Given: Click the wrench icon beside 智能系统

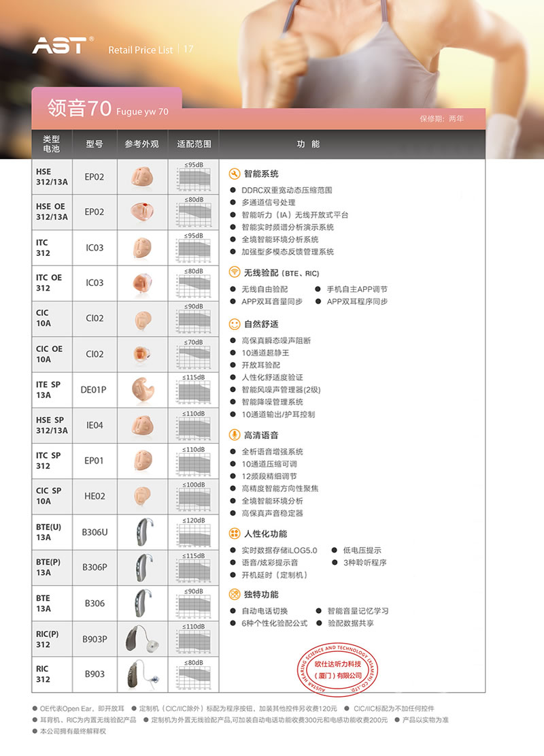Looking at the screenshot, I should (x=235, y=174).
